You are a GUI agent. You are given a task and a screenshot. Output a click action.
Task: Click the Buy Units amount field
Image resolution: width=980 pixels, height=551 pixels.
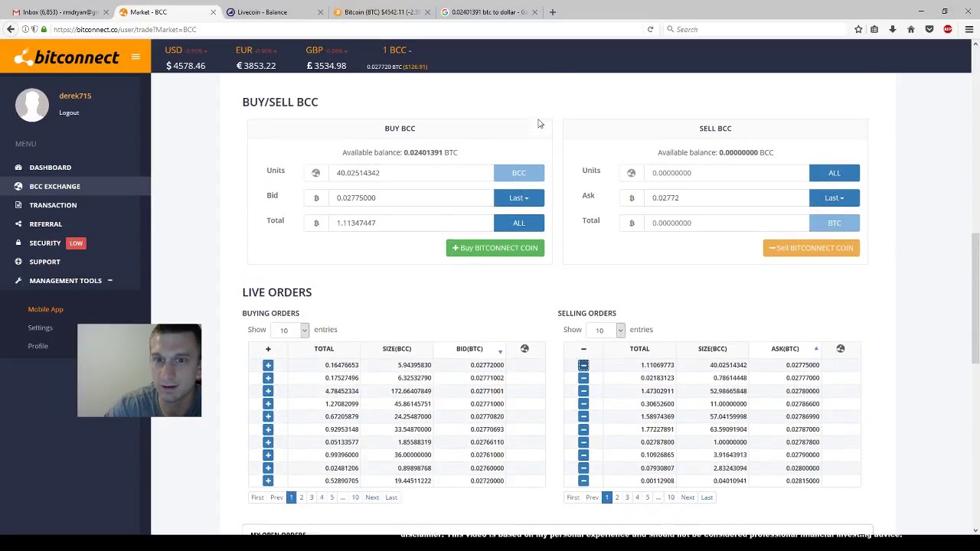pos(411,173)
